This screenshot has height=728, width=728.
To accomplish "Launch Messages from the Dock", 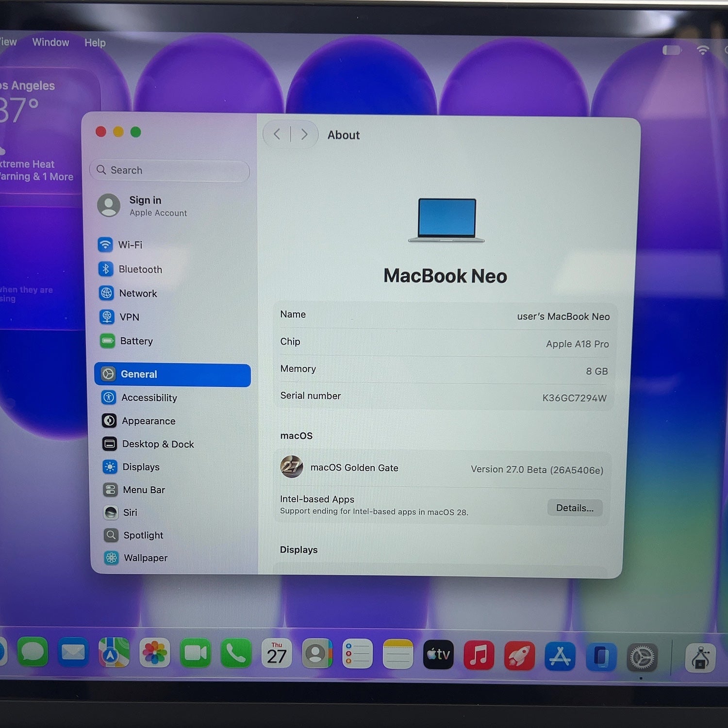I will (33, 652).
